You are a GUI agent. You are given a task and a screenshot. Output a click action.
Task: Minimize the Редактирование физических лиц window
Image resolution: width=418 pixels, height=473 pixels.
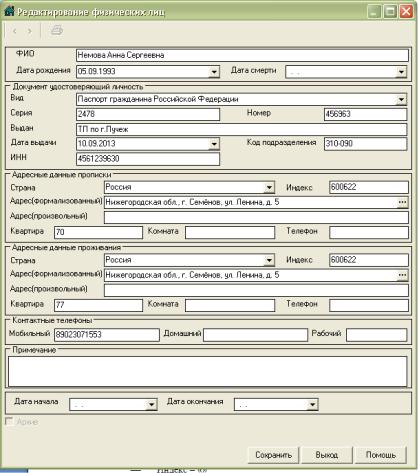tap(374, 12)
